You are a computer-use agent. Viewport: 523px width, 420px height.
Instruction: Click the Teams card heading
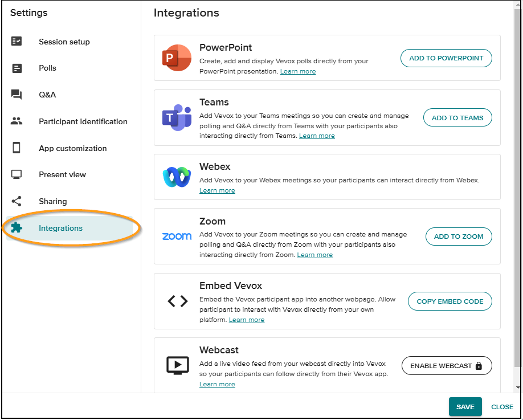[x=214, y=102]
